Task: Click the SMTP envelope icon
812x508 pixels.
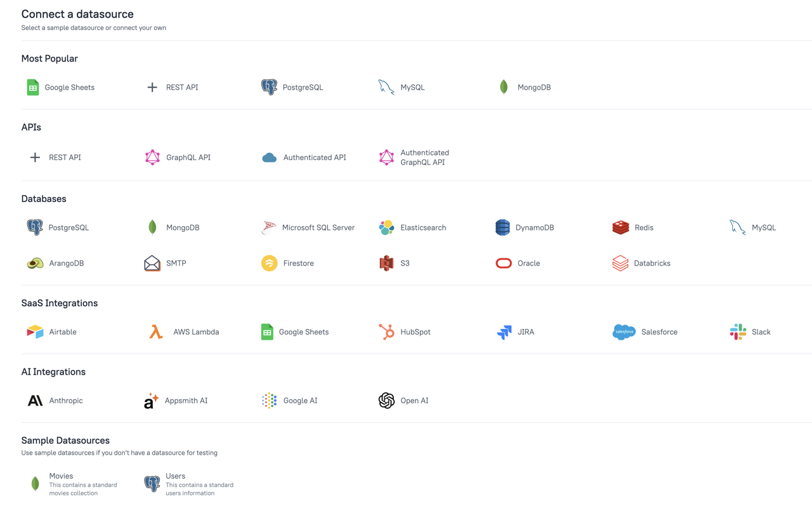Action: click(152, 263)
